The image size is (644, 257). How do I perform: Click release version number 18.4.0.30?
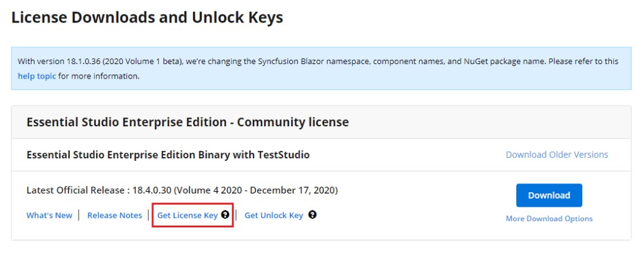coord(151,190)
